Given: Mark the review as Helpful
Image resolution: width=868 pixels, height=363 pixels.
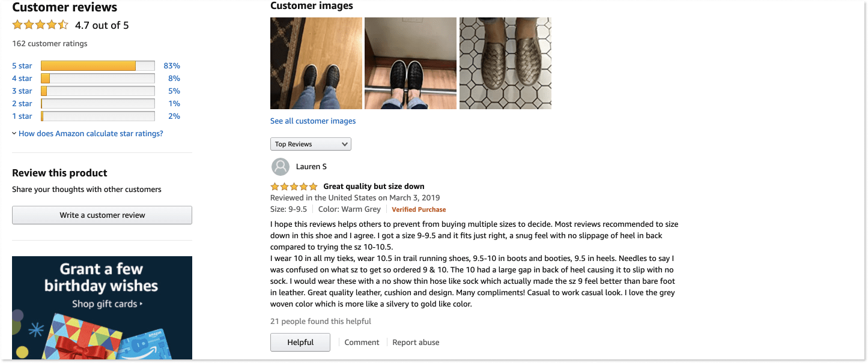Looking at the screenshot, I should (x=300, y=342).
